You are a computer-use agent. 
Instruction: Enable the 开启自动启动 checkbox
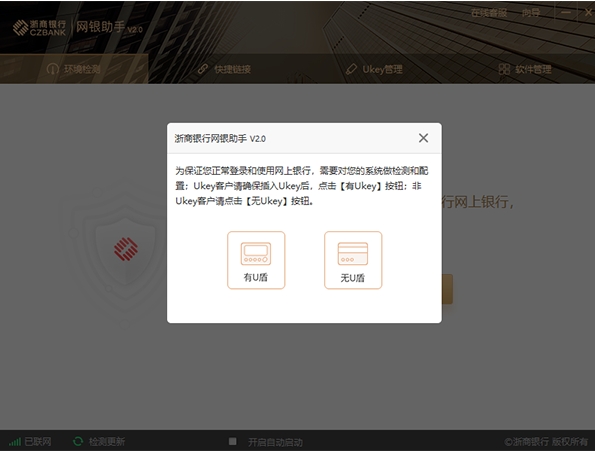click(x=233, y=441)
